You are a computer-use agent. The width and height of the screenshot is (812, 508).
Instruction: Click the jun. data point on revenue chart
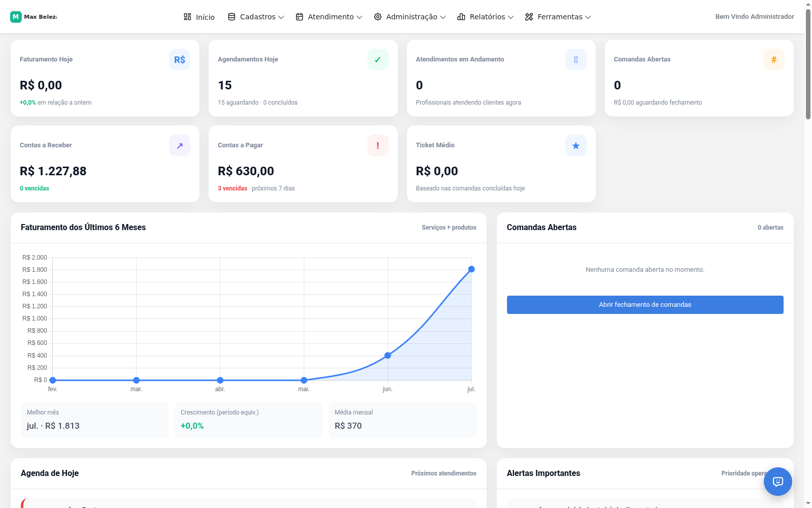[x=388, y=356]
